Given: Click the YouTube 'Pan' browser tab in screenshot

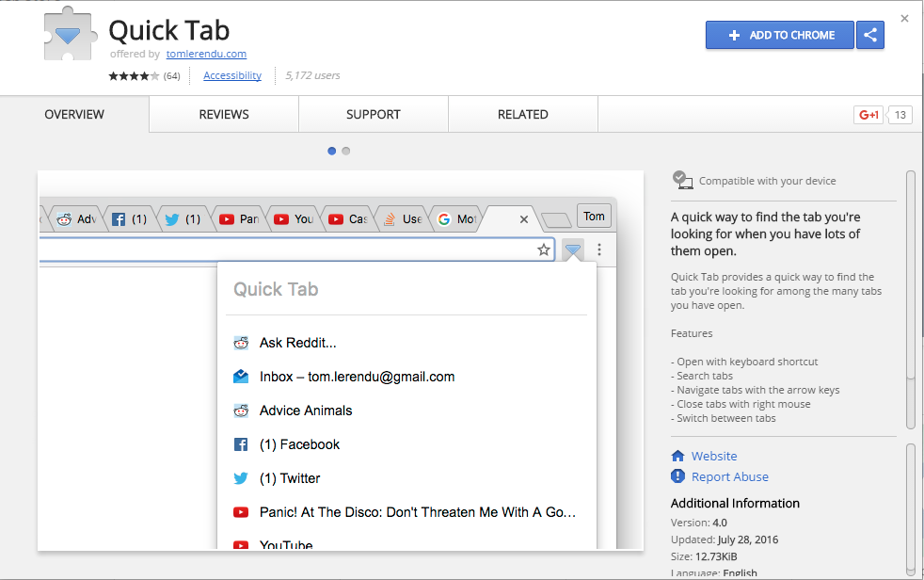Looking at the screenshot, I should point(239,219).
